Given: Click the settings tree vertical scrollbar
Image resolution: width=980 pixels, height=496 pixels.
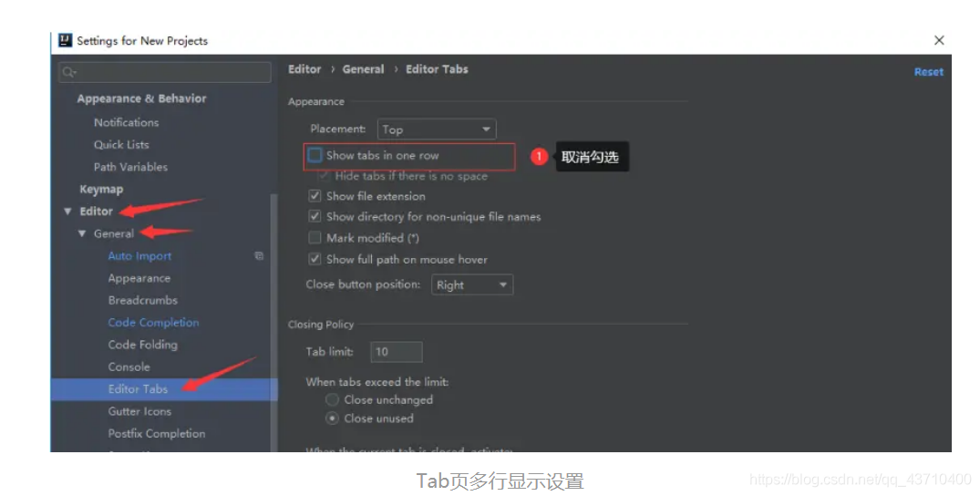Looking at the screenshot, I should pyautogui.click(x=273, y=322).
